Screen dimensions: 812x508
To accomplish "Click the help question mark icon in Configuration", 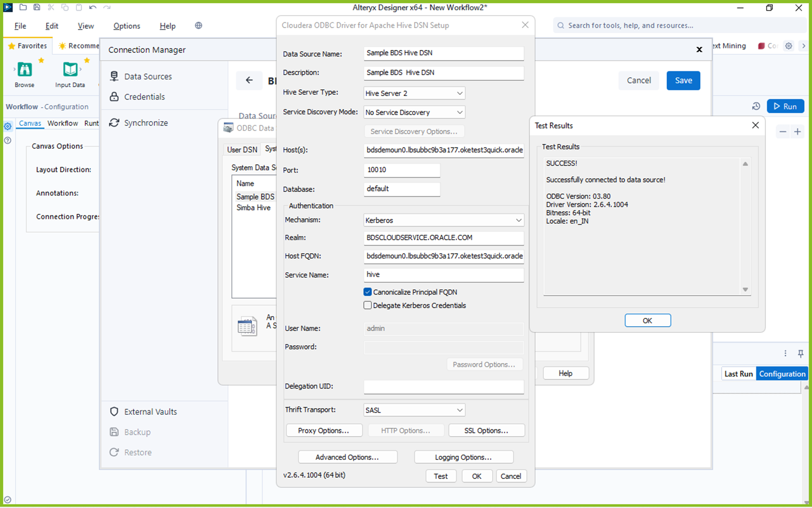I will pyautogui.click(x=8, y=140).
